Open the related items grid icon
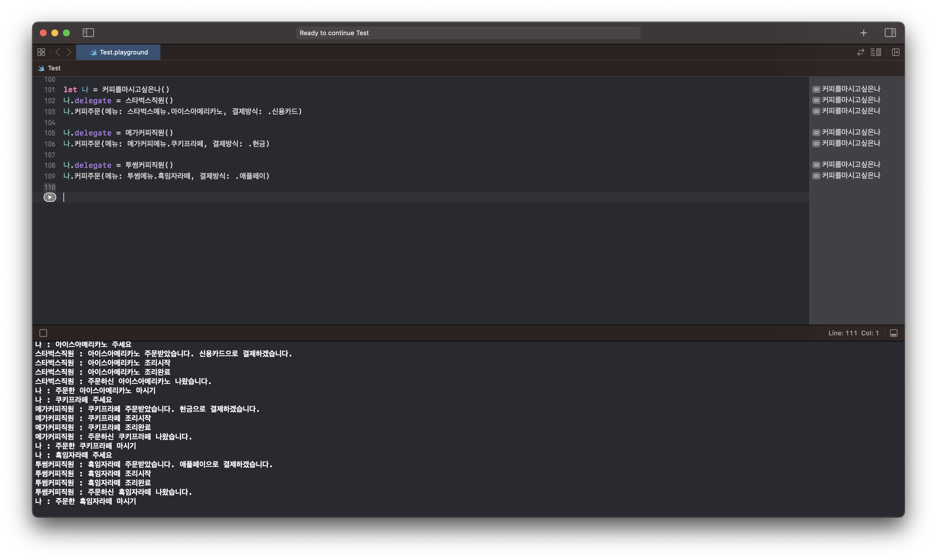 click(x=41, y=52)
